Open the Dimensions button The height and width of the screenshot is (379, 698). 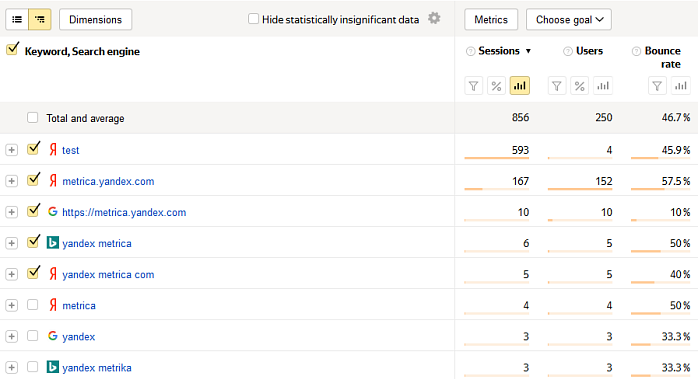[x=95, y=20]
